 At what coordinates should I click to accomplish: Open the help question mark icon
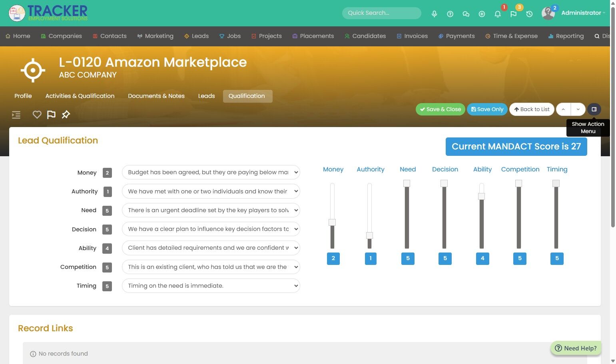(450, 14)
